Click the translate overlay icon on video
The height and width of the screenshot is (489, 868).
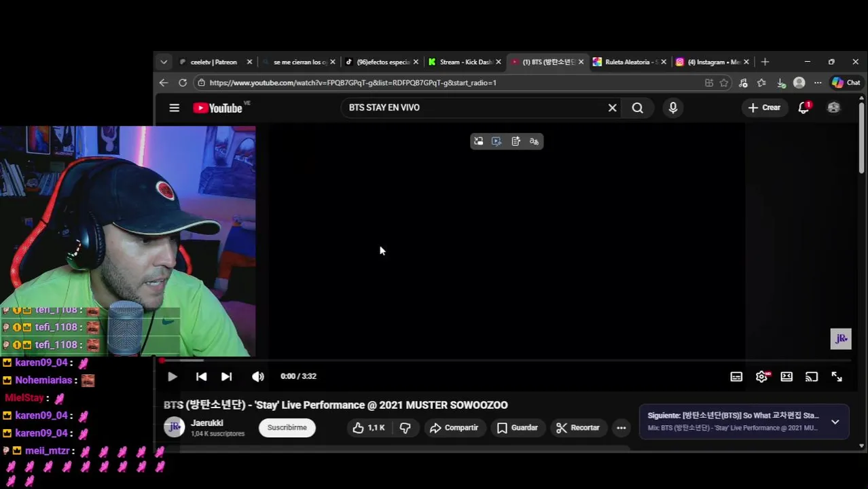click(534, 141)
